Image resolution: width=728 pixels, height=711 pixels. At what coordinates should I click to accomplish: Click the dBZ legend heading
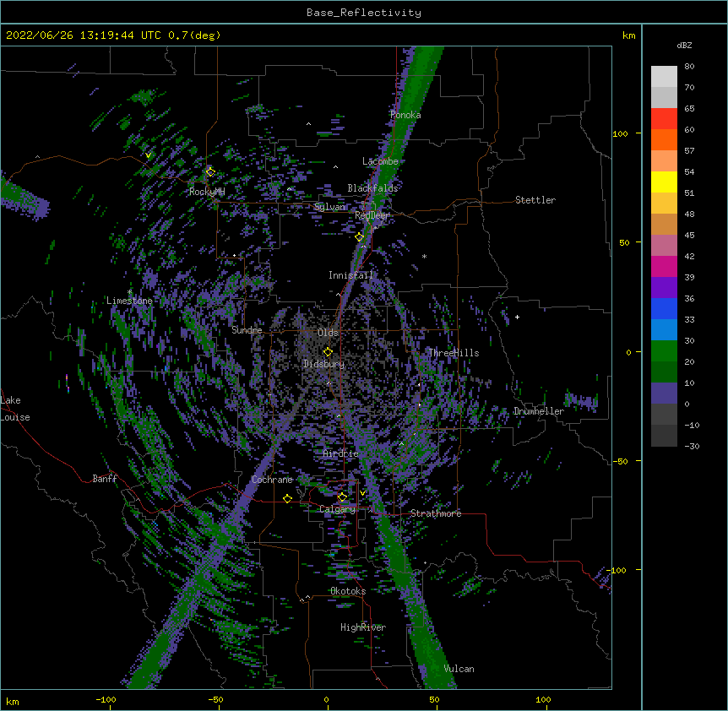[x=684, y=46]
